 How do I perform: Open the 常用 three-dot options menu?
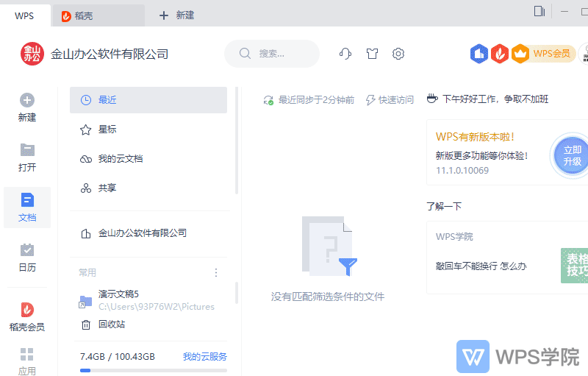point(216,272)
